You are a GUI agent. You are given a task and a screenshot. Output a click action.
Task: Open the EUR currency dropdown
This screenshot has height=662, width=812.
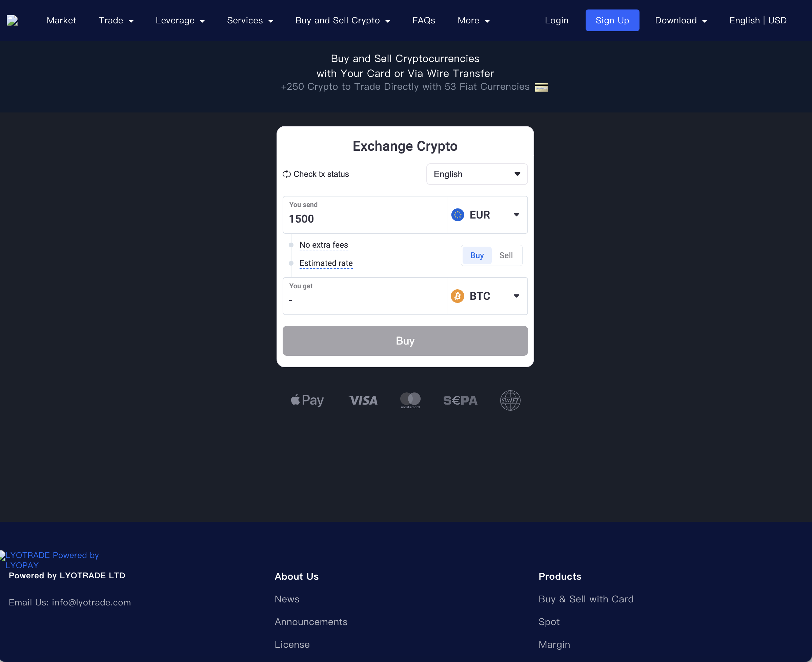(x=487, y=215)
